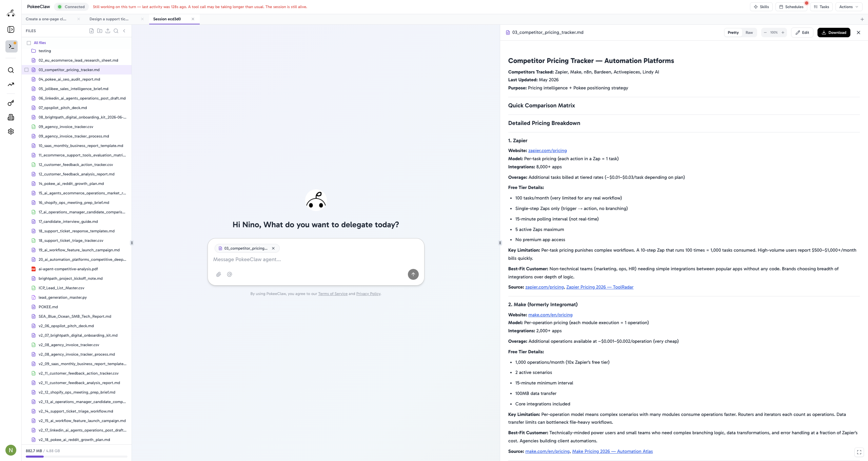Open the PokeeClaw logo home icon
This screenshot has height=461, width=868.
point(11,13)
